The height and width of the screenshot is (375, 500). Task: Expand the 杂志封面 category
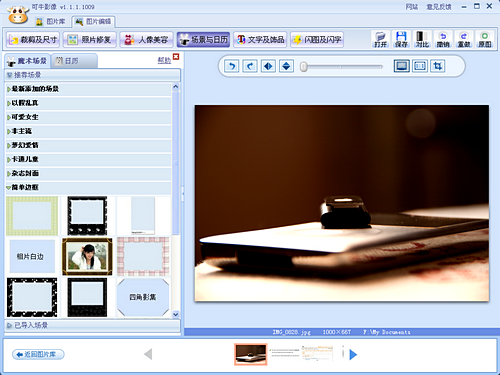[89, 173]
